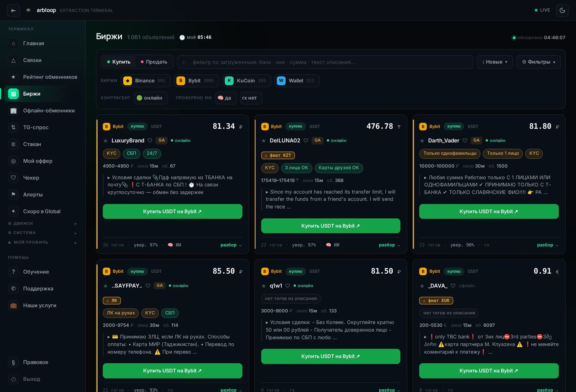Image resolution: width=576 pixels, height=392 pixels.
Task: Open Алерты menu item
Action: (43, 194)
